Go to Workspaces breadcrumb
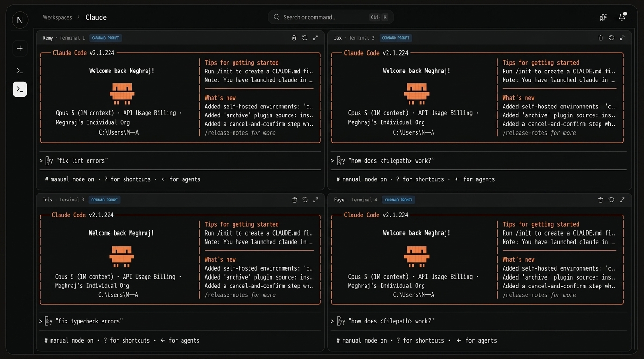 click(x=57, y=17)
